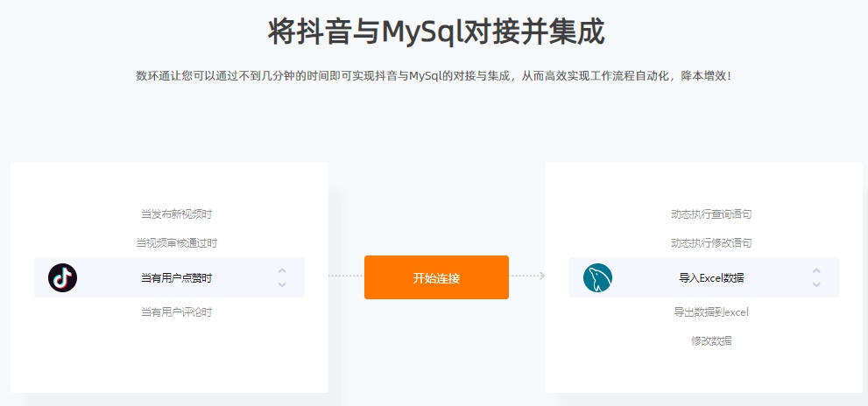
Task: Select the 当发布新视频时 trigger option
Action: pos(177,214)
